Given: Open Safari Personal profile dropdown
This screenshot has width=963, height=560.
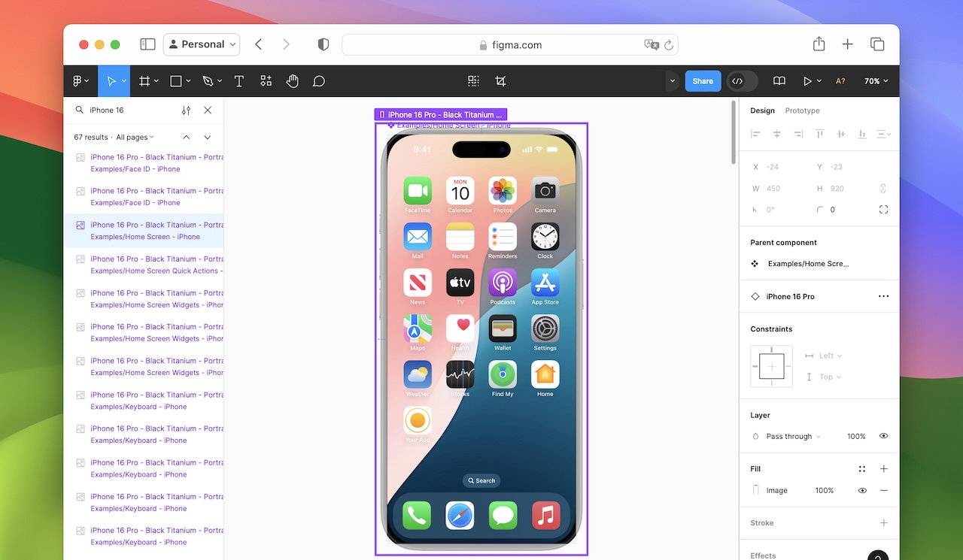Looking at the screenshot, I should pos(202,44).
